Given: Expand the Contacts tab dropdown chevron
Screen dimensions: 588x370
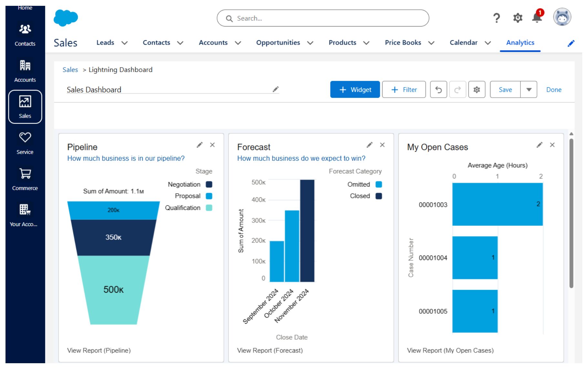Looking at the screenshot, I should pyautogui.click(x=180, y=43).
